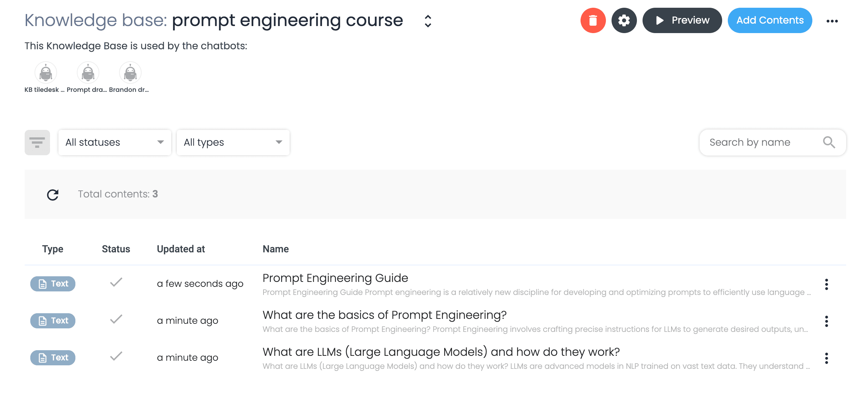Expand the All types dropdown
868x397 pixels.
point(233,143)
